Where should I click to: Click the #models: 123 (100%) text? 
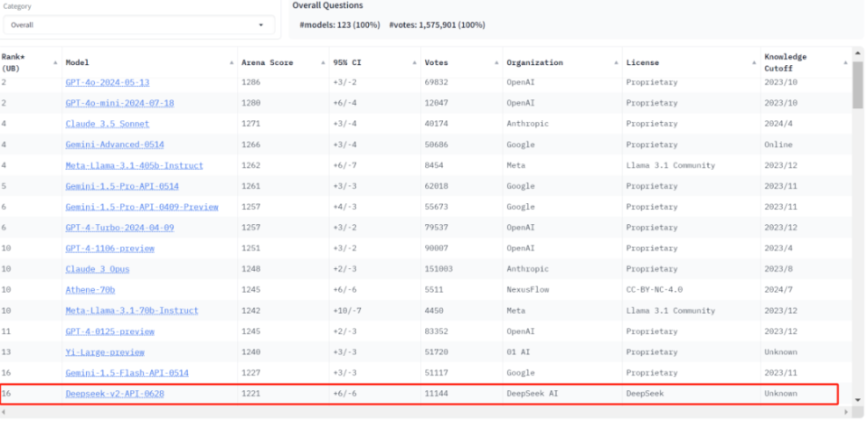(x=339, y=25)
